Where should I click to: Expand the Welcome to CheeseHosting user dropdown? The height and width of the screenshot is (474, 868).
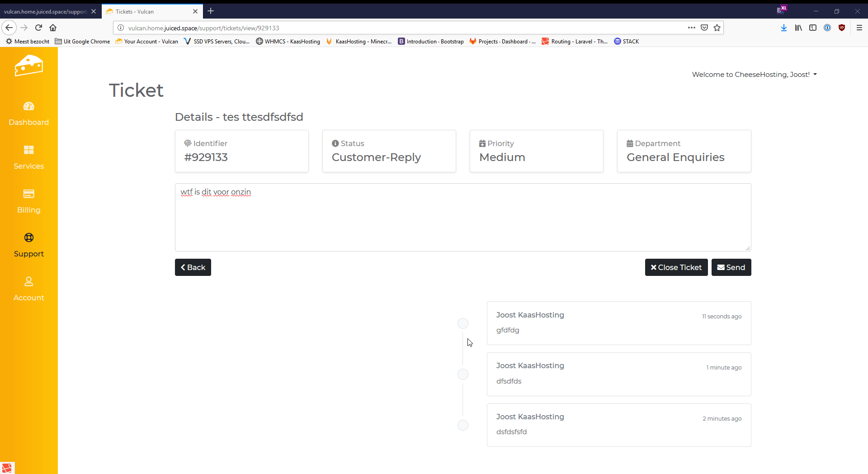[x=754, y=75]
